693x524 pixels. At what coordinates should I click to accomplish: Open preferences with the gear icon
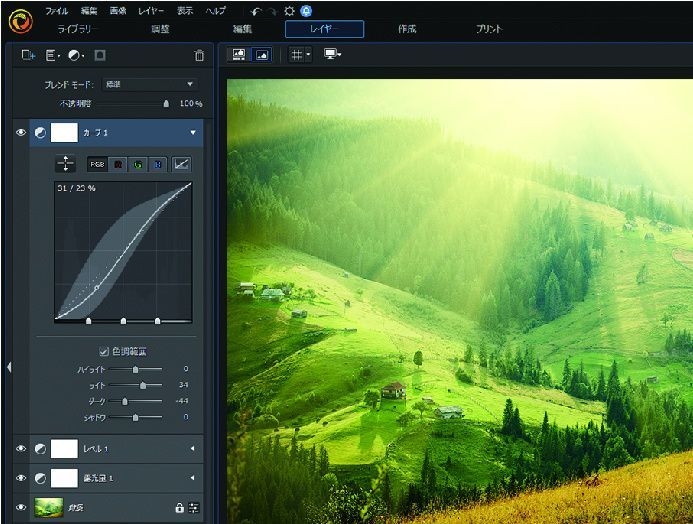pyautogui.click(x=289, y=10)
